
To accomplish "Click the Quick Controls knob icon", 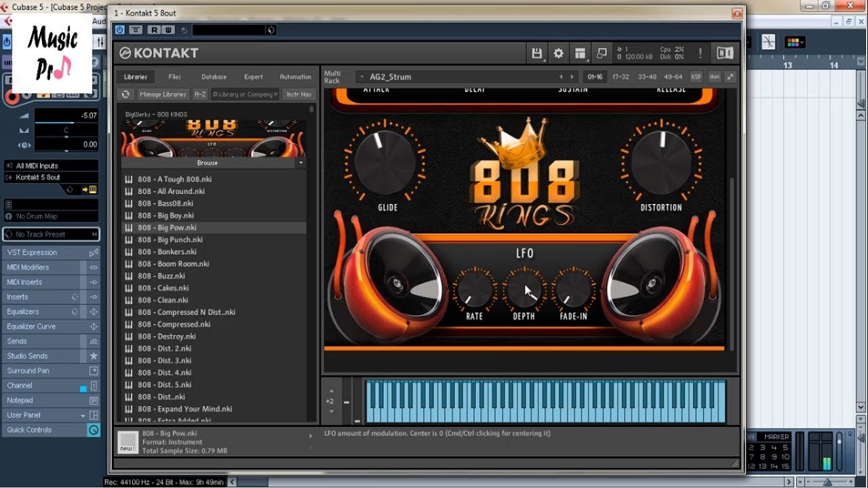I will pyautogui.click(x=94, y=430).
